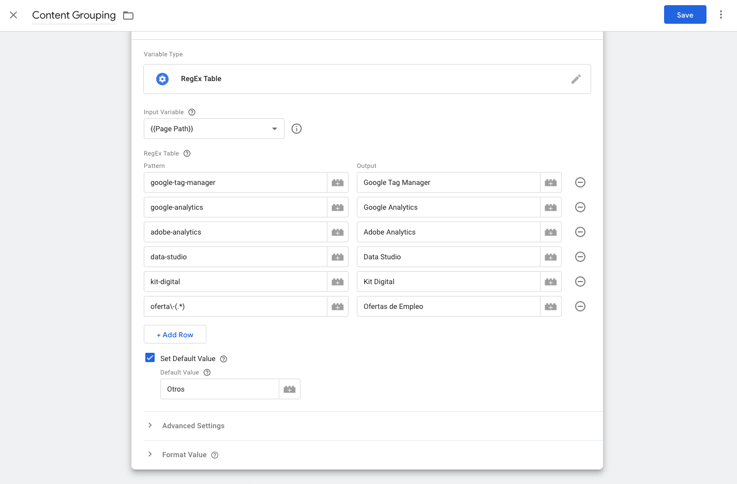737x484 pixels.
Task: Open the Default Value help icon
Action: 207,373
